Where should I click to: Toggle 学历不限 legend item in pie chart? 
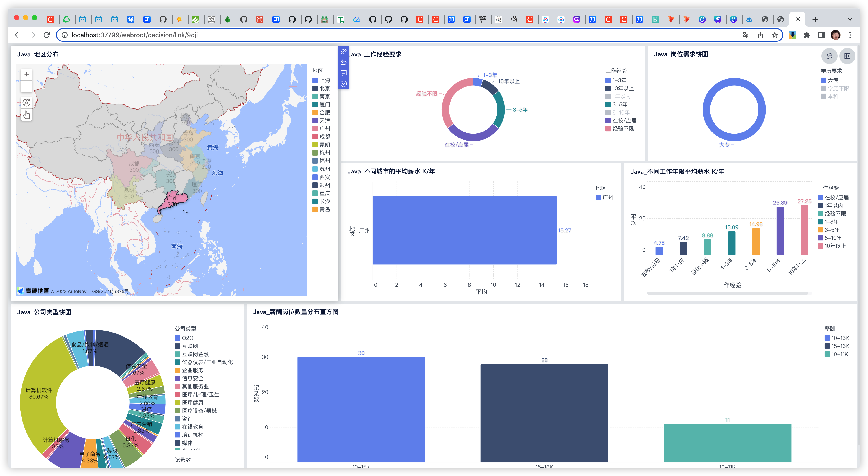838,88
